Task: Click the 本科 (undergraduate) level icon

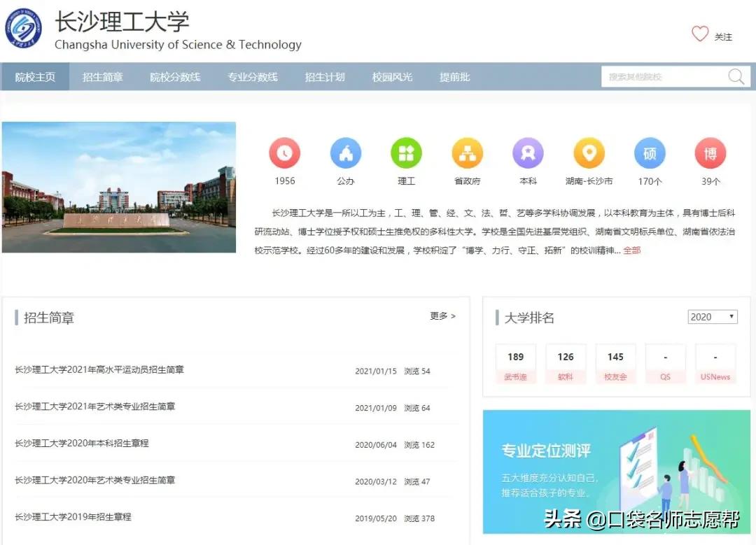Action: [x=528, y=153]
